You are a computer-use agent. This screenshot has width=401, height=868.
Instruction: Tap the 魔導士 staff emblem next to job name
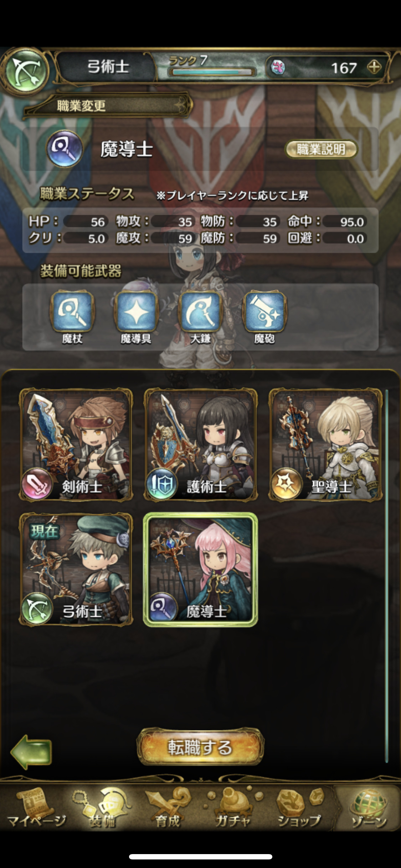[65, 149]
